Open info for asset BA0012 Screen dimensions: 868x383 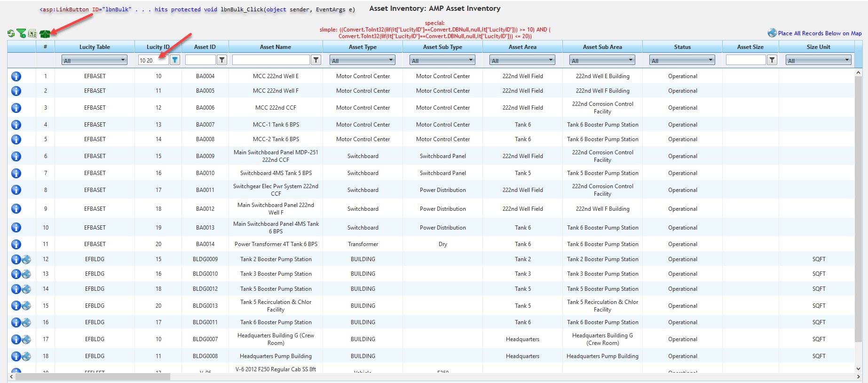[16, 209]
